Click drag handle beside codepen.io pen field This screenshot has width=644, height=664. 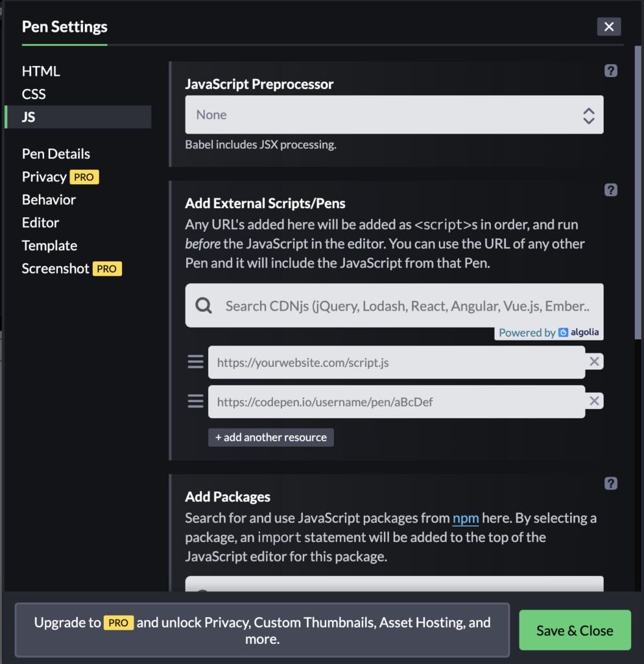(196, 401)
